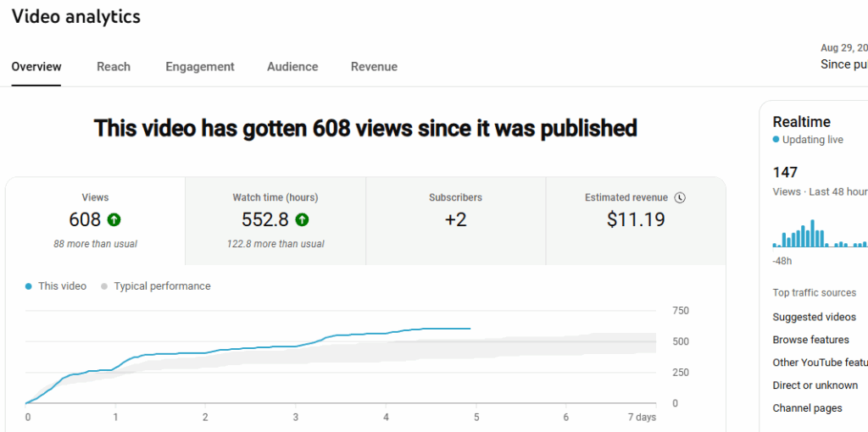Click Channel pages traffic source
Viewport: 868px width, 432px height.
pos(808,408)
